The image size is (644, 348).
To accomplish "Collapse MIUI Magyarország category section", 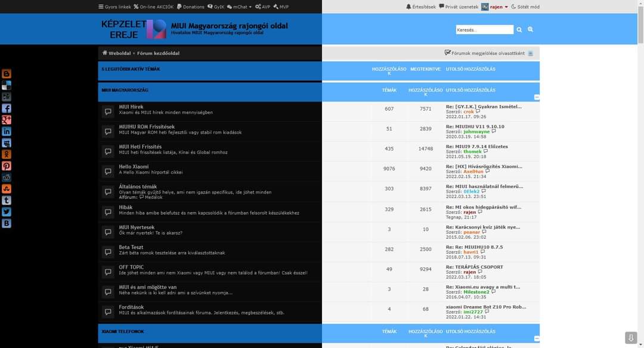I will (x=537, y=97).
